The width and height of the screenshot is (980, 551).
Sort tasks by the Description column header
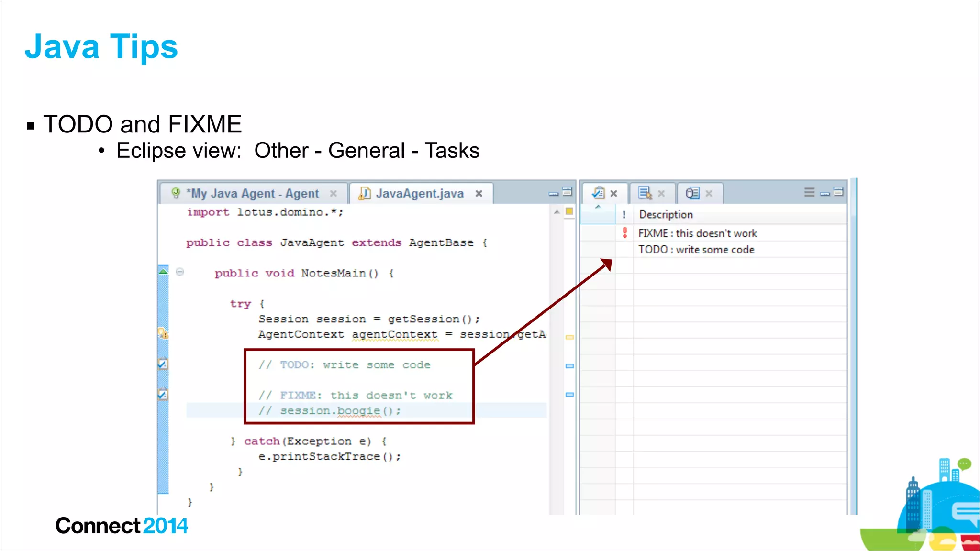(x=740, y=215)
